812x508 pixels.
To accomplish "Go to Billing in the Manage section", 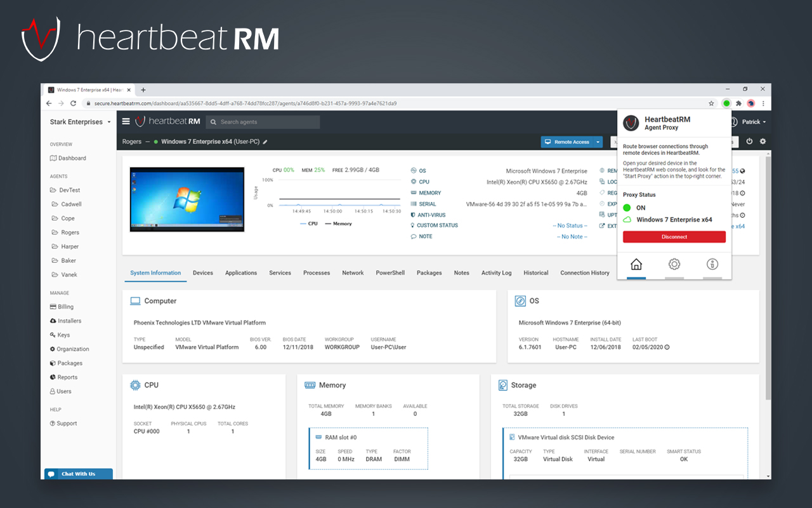I will click(62, 307).
